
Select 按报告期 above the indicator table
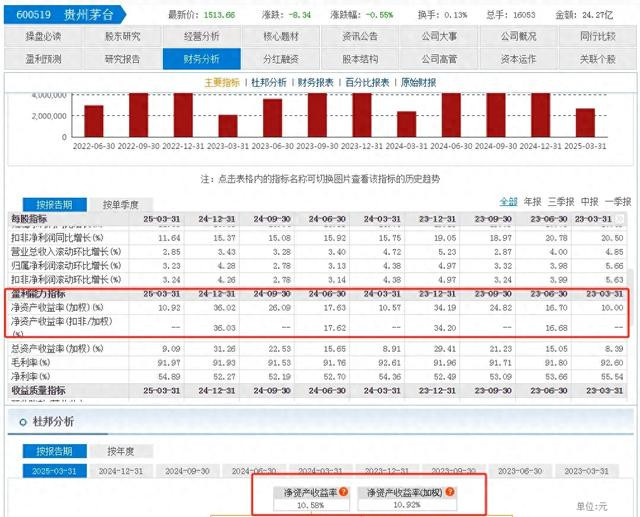point(55,204)
